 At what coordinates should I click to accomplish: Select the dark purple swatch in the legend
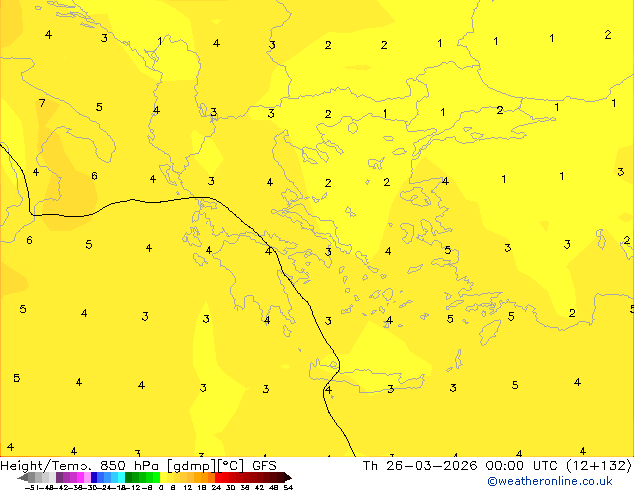[59, 477]
